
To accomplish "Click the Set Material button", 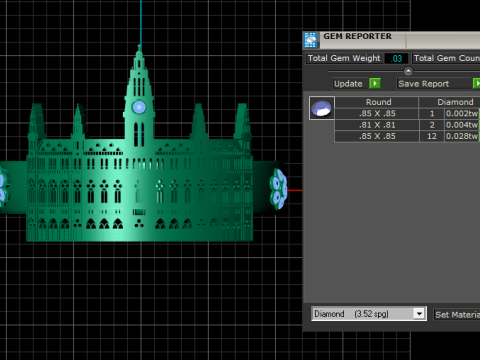I will pyautogui.click(x=457, y=314).
